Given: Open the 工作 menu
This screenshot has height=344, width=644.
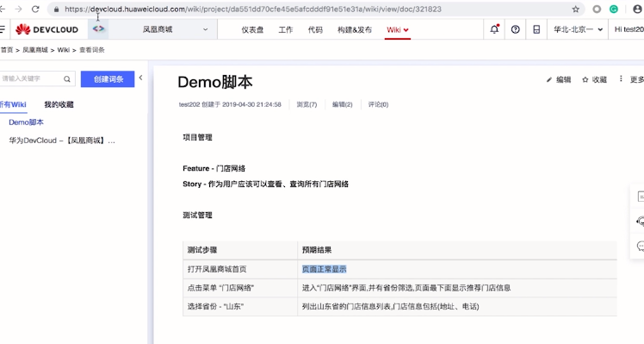Looking at the screenshot, I should click(x=286, y=29).
